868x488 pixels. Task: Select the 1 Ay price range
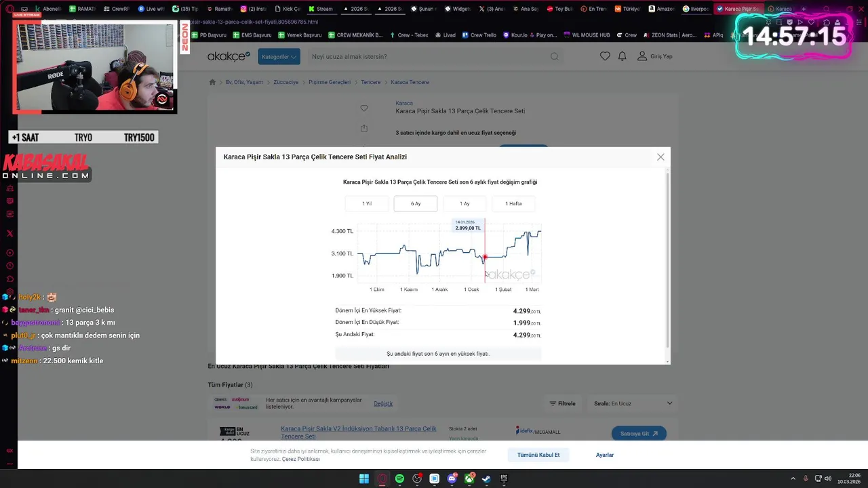click(465, 203)
